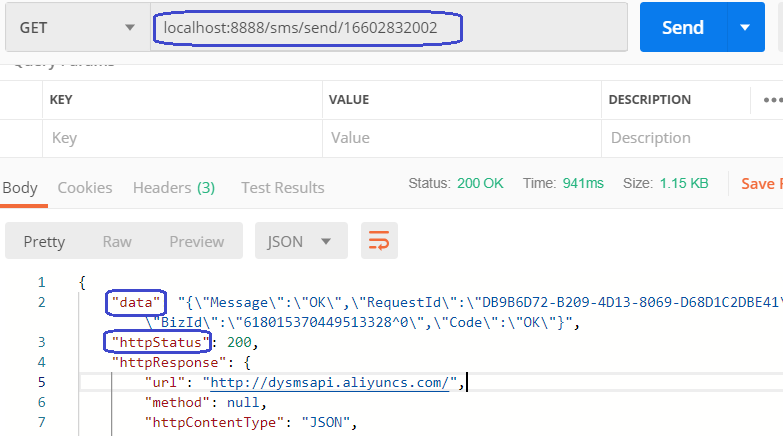
Task: Click the "JSON" httpContentType value
Action: coord(326,423)
